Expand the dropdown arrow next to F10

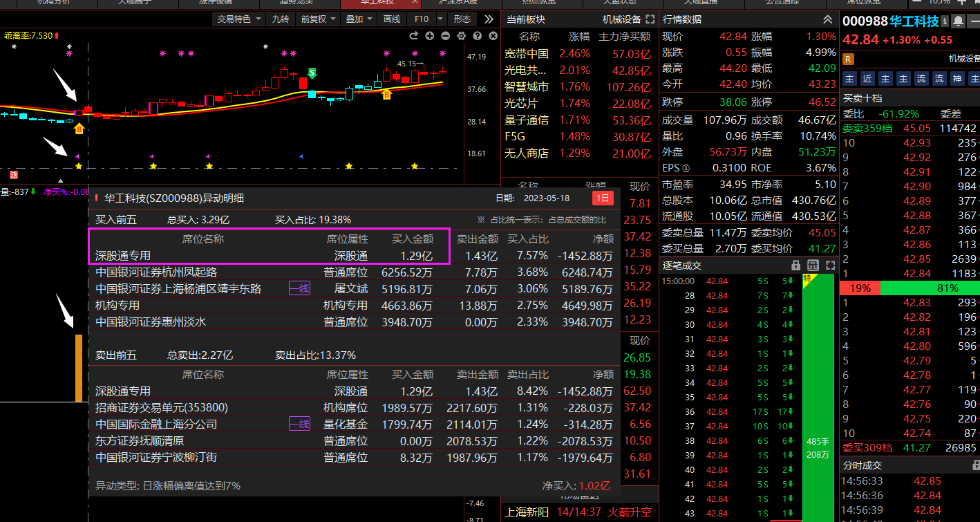(441, 19)
